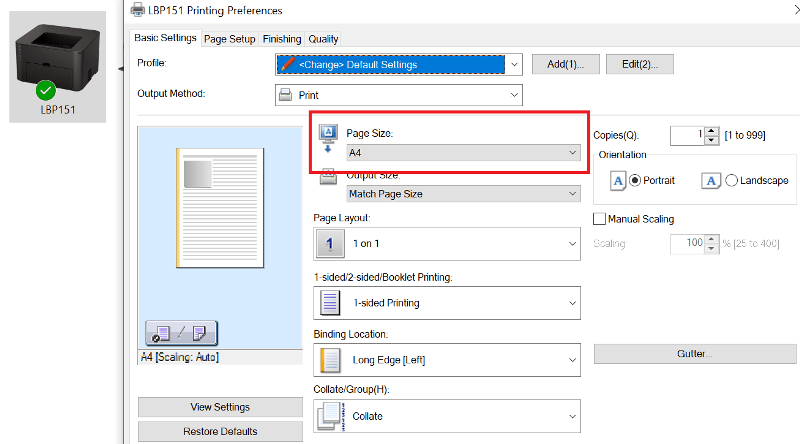This screenshot has height=444, width=800.
Task: Click the 'Orientation' group label
Action: coord(622,155)
